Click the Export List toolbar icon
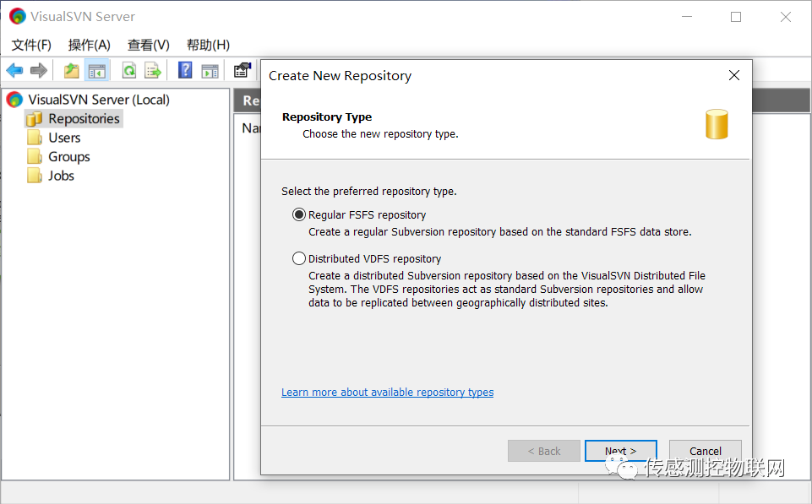The width and height of the screenshot is (812, 504). tap(153, 70)
